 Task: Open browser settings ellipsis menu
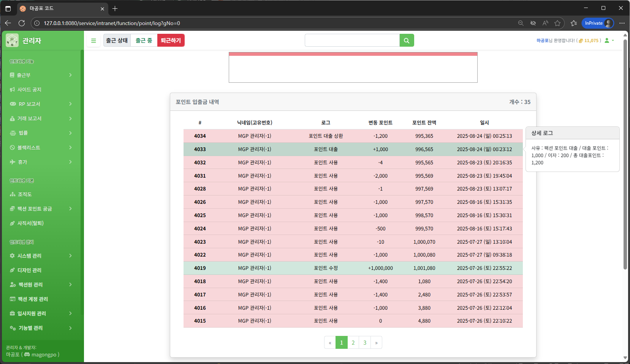pyautogui.click(x=622, y=23)
